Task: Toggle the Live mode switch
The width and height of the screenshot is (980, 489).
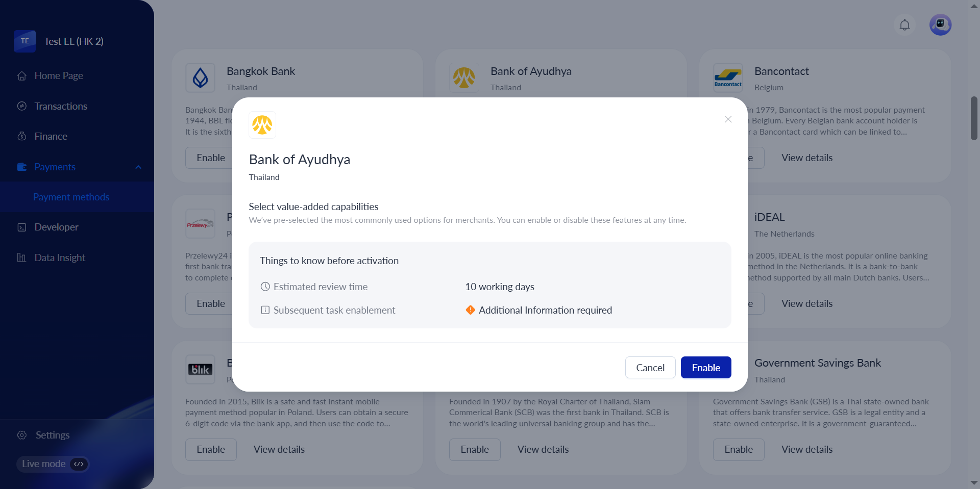Action: (79, 464)
